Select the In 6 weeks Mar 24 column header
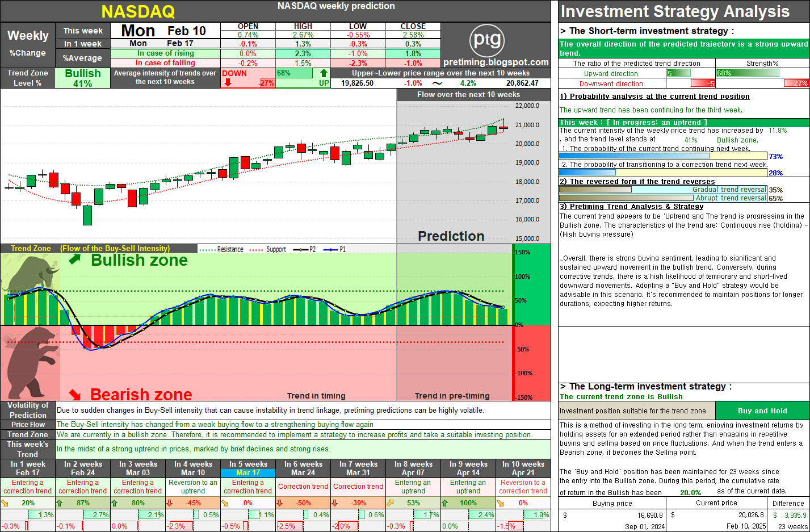The width and height of the screenshot is (810, 532). point(303,468)
